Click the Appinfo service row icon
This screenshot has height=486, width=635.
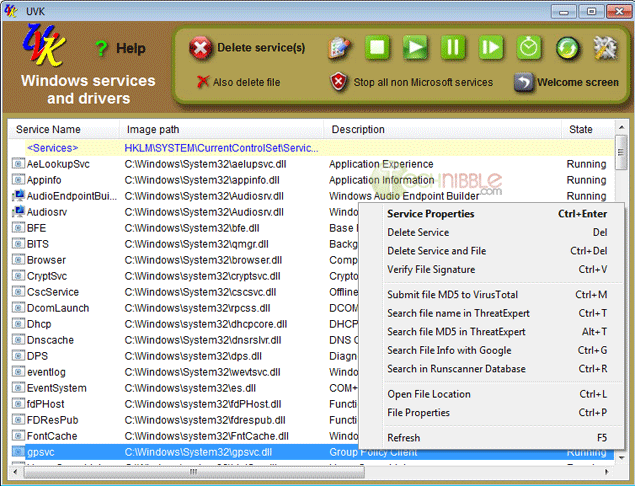click(18, 180)
